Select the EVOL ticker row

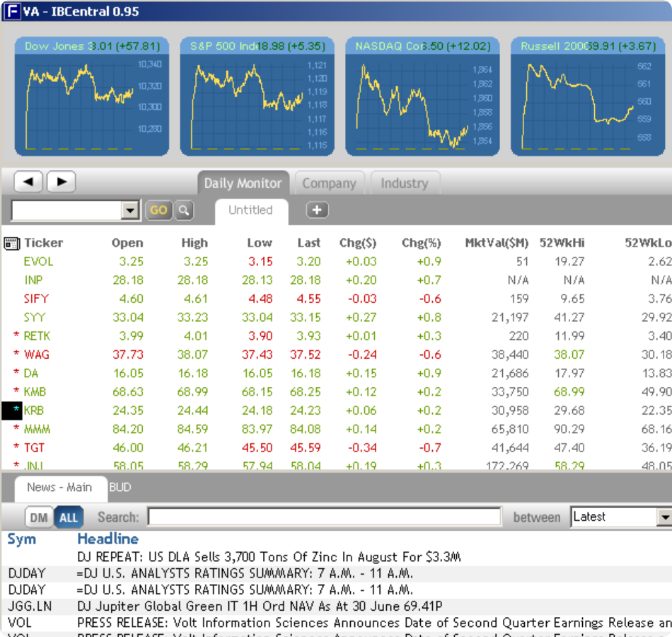pyautogui.click(x=336, y=261)
